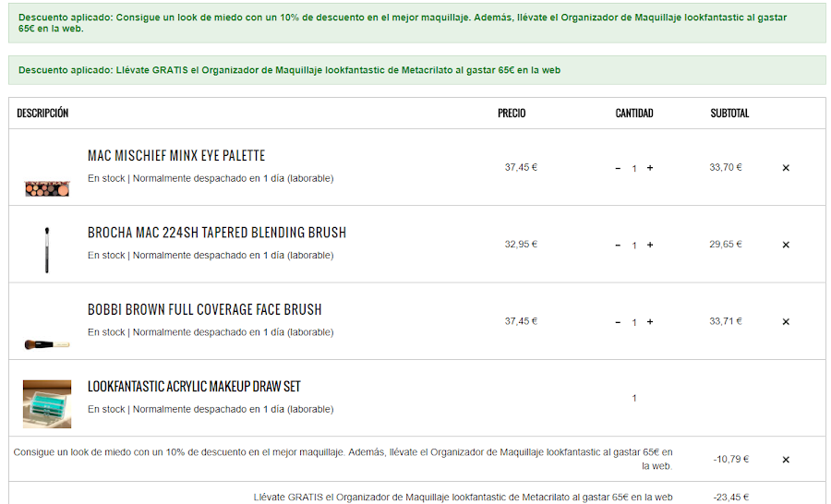The image size is (831, 504).
Task: Decrease quantity of Bobbi Brown Face Brush
Action: click(x=618, y=322)
